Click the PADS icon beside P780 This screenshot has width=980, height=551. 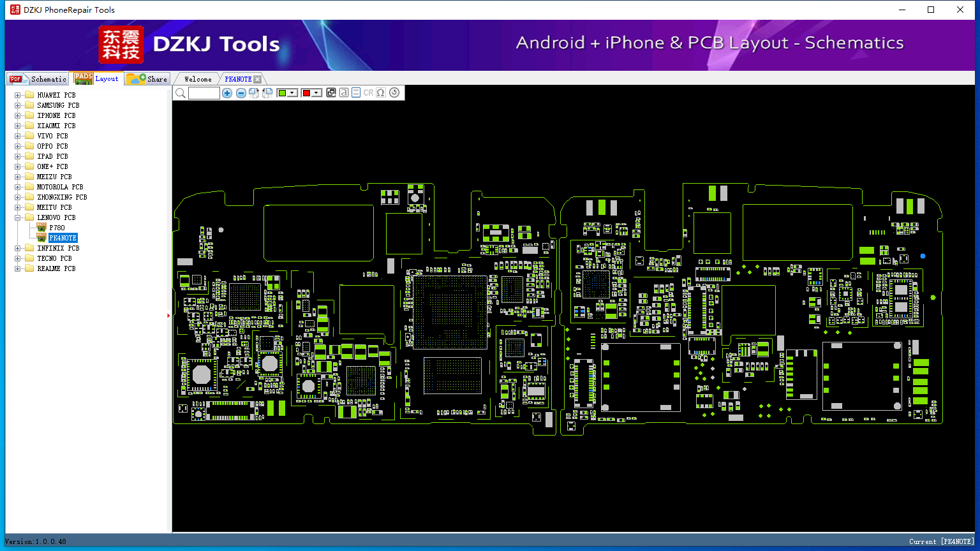point(41,228)
